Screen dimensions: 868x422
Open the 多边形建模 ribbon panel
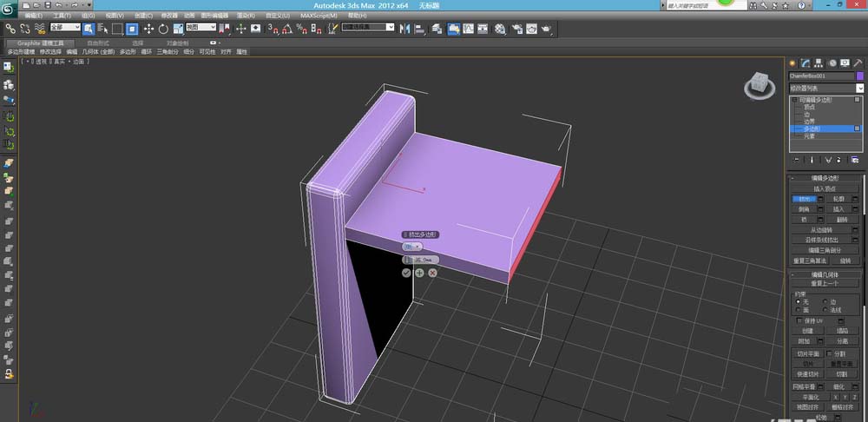pyautogui.click(x=21, y=52)
